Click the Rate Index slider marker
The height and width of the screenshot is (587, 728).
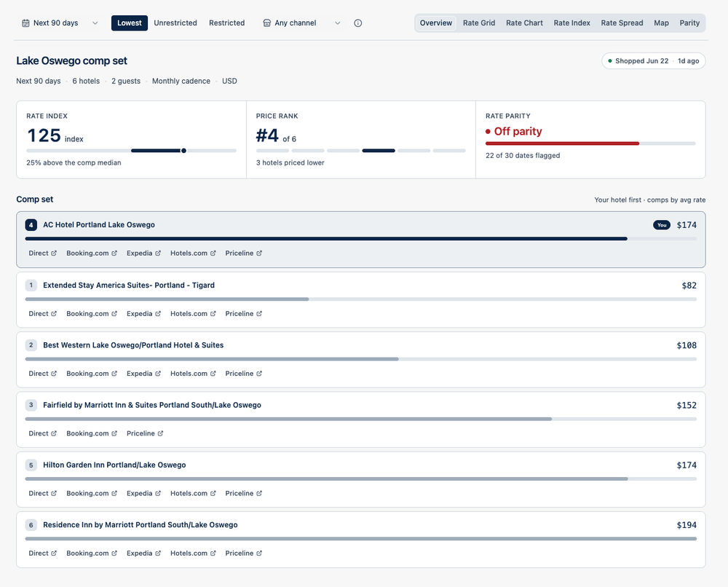(x=184, y=151)
